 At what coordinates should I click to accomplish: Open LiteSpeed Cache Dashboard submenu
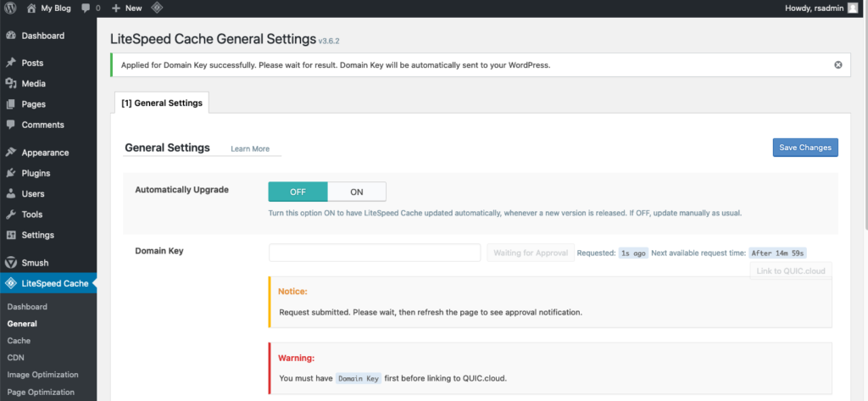point(27,306)
